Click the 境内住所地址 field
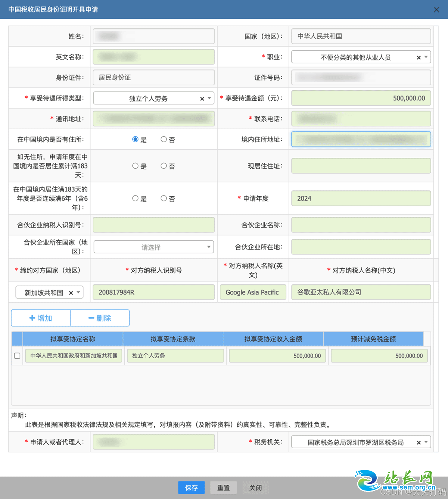The height and width of the screenshot is (499, 448). click(x=361, y=139)
